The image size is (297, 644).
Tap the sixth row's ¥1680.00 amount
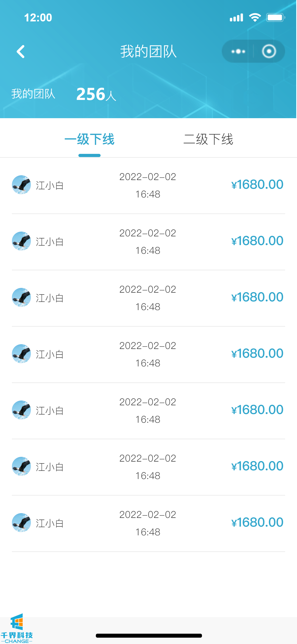click(257, 466)
